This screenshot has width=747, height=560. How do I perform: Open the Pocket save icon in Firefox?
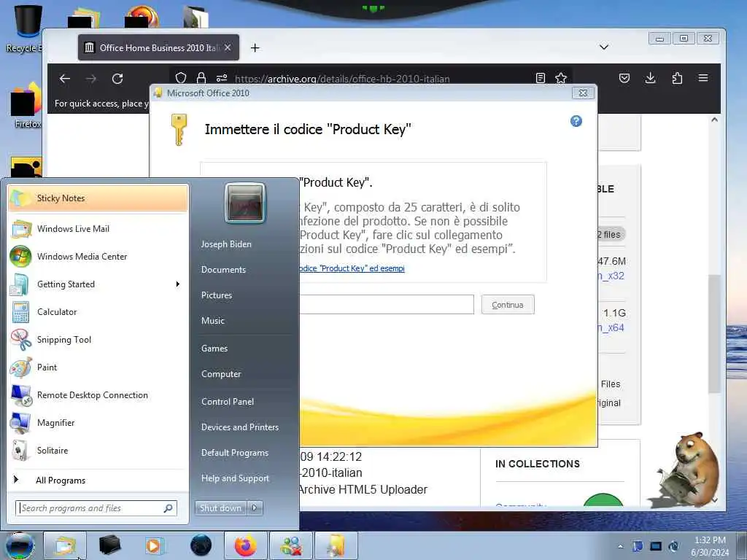click(624, 78)
